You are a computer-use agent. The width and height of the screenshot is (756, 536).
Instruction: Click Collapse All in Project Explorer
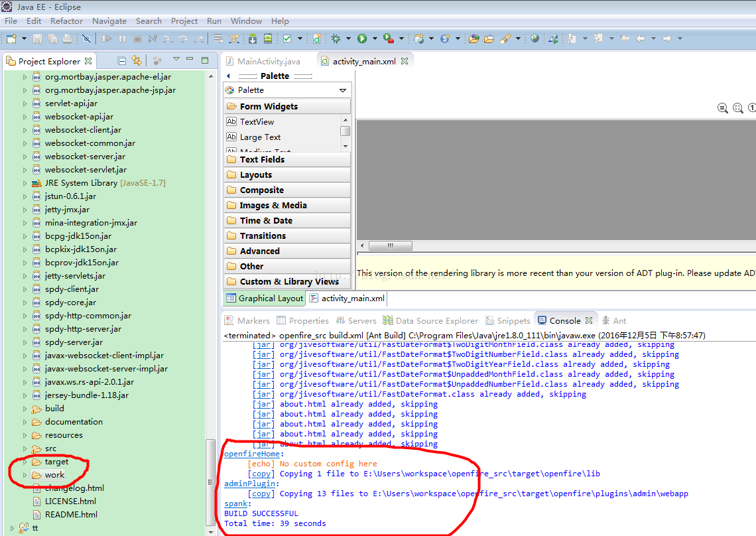click(122, 61)
